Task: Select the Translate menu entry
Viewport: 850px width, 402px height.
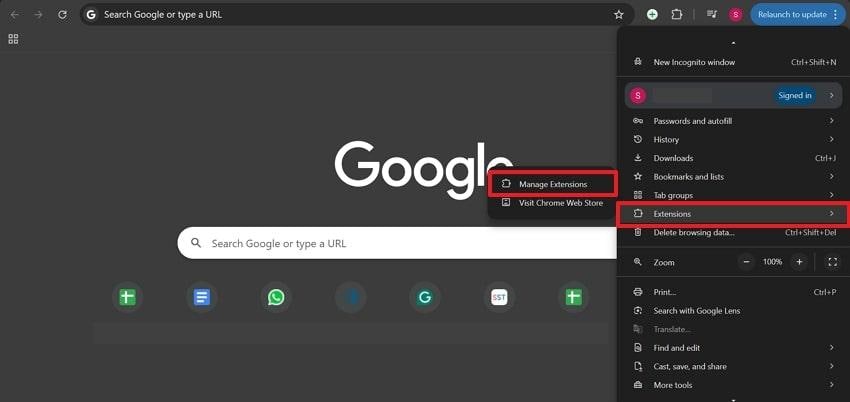Action: pos(735,329)
